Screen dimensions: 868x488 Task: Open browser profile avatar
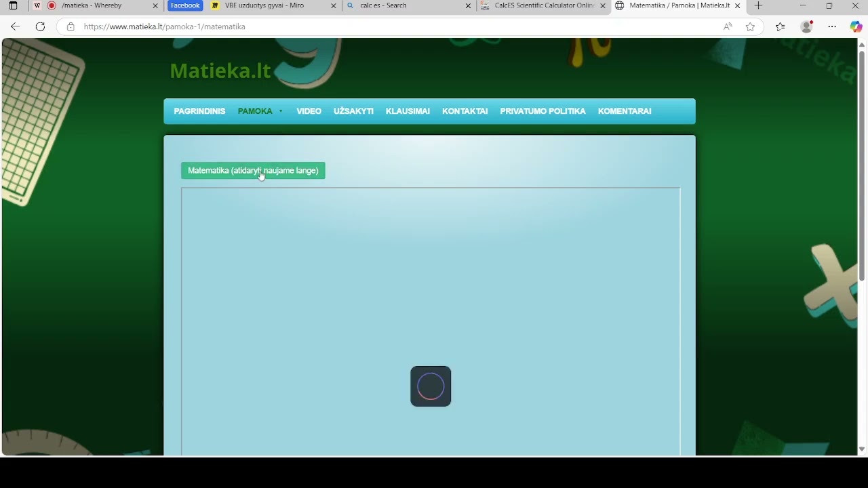806,26
